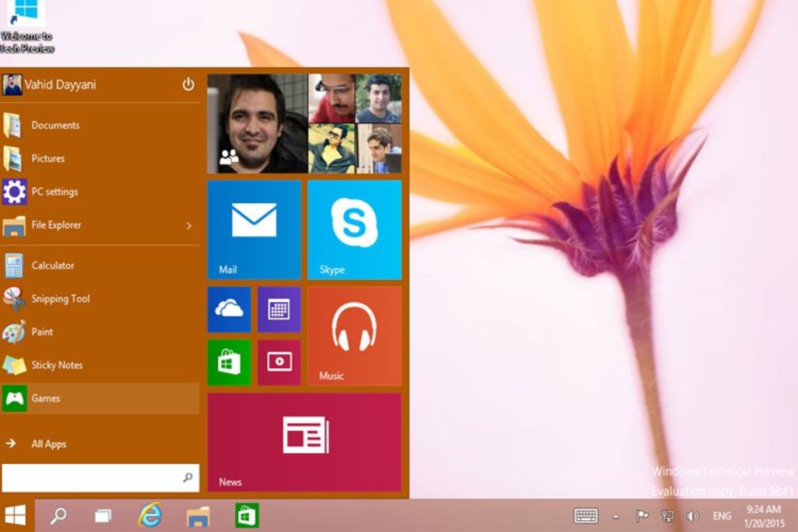Image resolution: width=798 pixels, height=532 pixels.
Task: Click All Apps link
Action: click(x=49, y=444)
